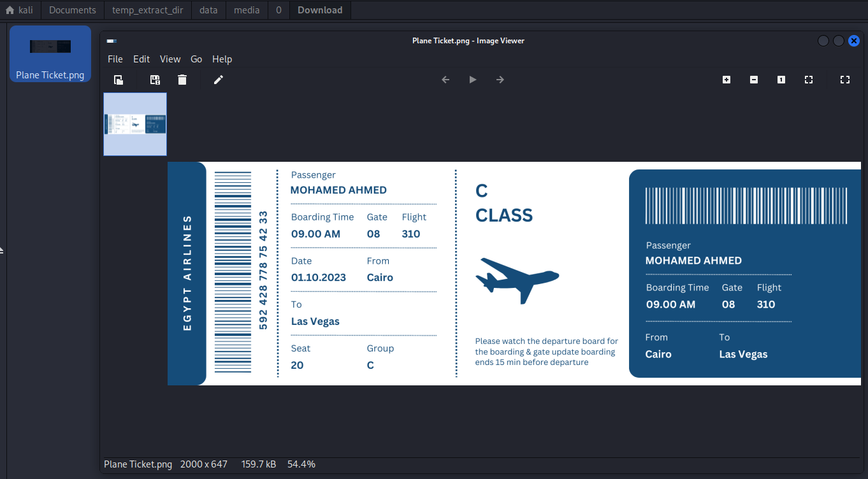Click the departure board notice text
Screen dimensions: 868x479
point(547,352)
